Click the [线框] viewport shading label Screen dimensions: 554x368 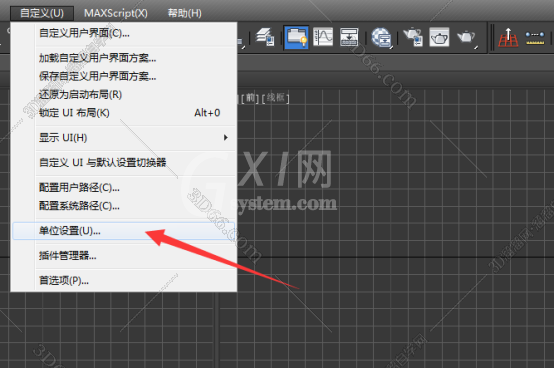pos(276,98)
